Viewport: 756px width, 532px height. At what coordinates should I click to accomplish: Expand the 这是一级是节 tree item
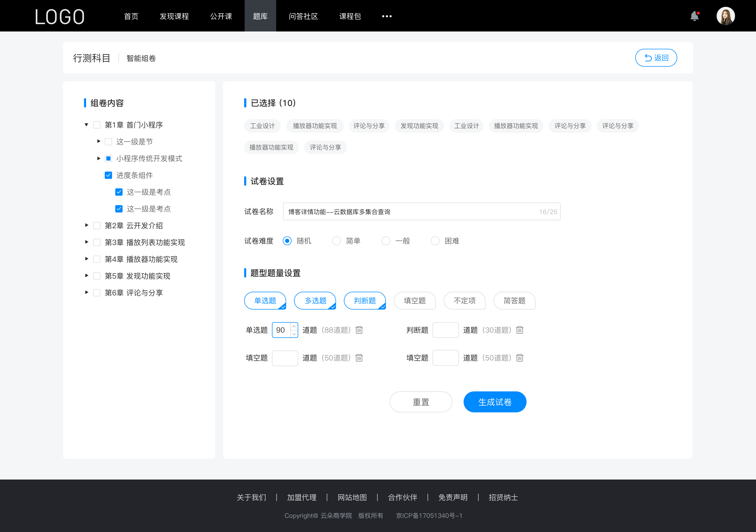[x=97, y=142]
